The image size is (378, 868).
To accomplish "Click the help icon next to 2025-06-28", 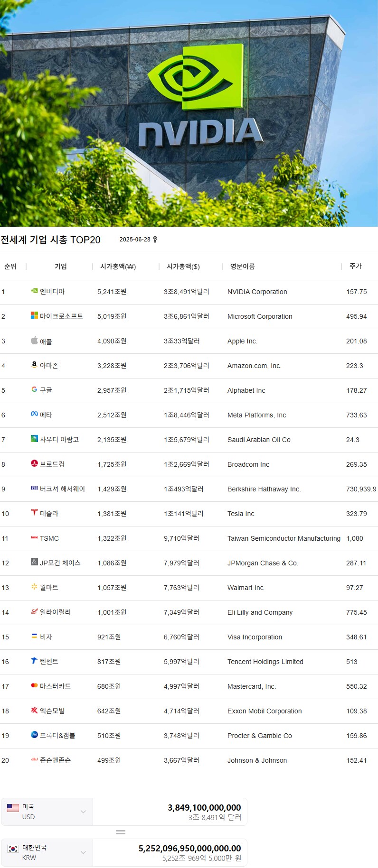I will (x=155, y=240).
